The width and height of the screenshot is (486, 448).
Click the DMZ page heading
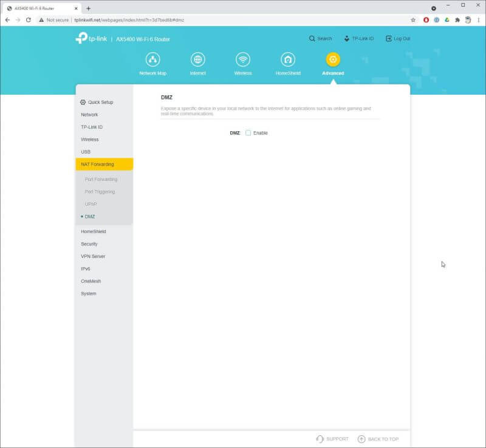(x=166, y=97)
